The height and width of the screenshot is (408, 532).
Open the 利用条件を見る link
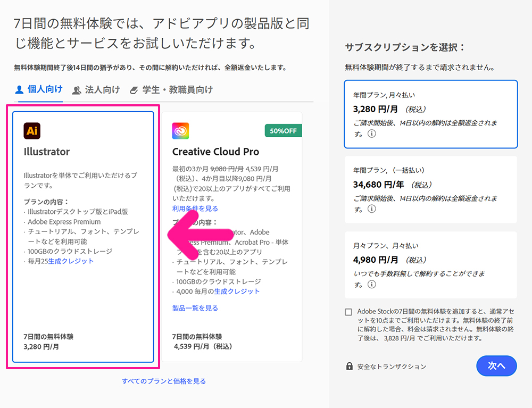[194, 208]
